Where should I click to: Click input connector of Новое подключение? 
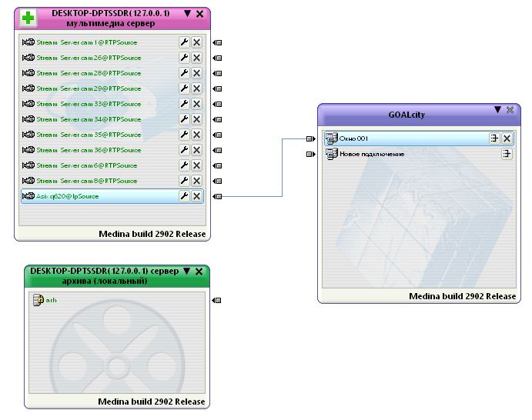[x=311, y=155]
